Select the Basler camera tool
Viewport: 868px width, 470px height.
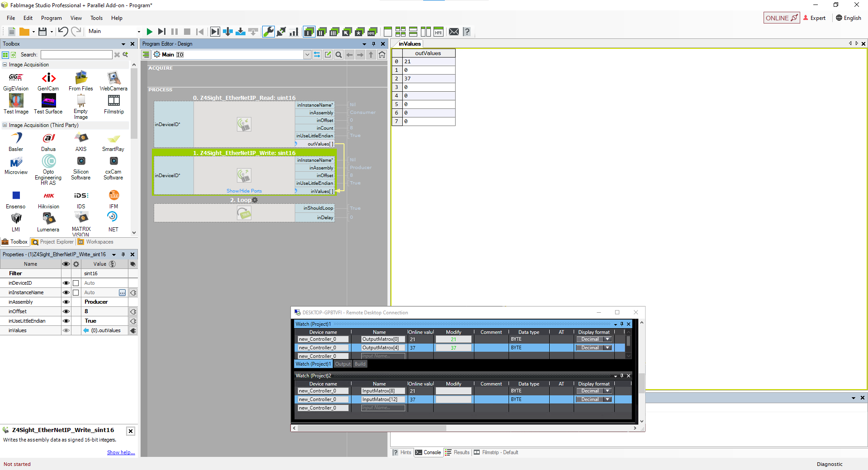pos(16,142)
